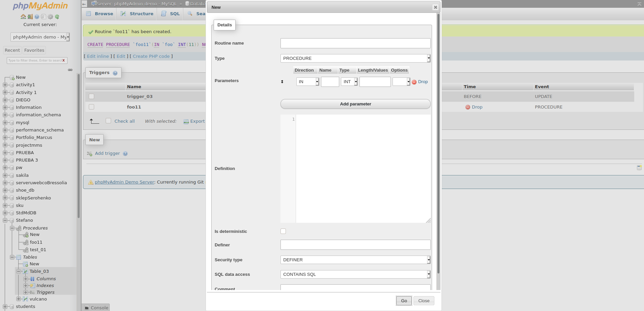This screenshot has height=311, width=644.
Task: Click the Indexes icon under Table_03
Action: click(x=32, y=286)
